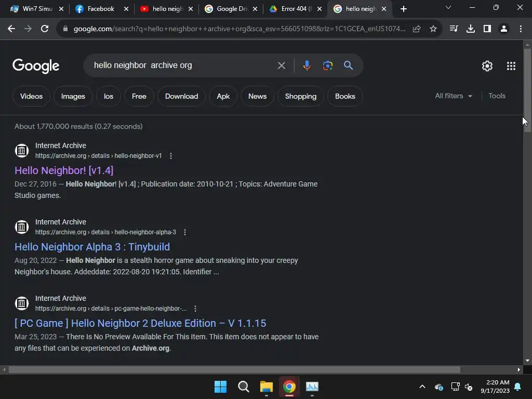
Task: Filter results by Books
Action: click(345, 96)
